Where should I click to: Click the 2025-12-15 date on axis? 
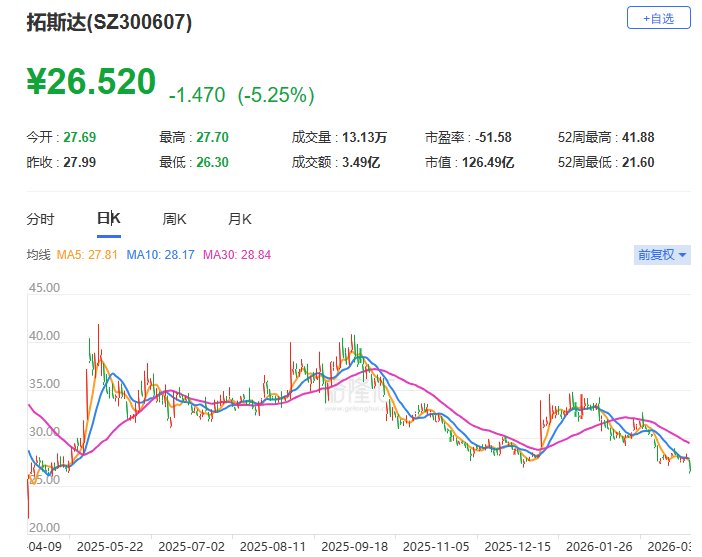click(x=514, y=547)
